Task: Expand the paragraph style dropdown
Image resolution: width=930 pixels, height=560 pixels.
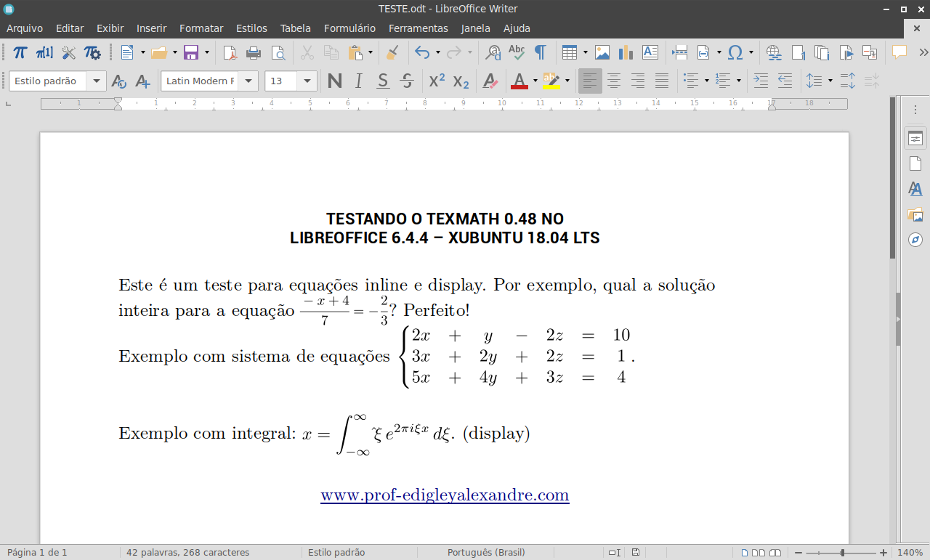Action: (x=97, y=81)
